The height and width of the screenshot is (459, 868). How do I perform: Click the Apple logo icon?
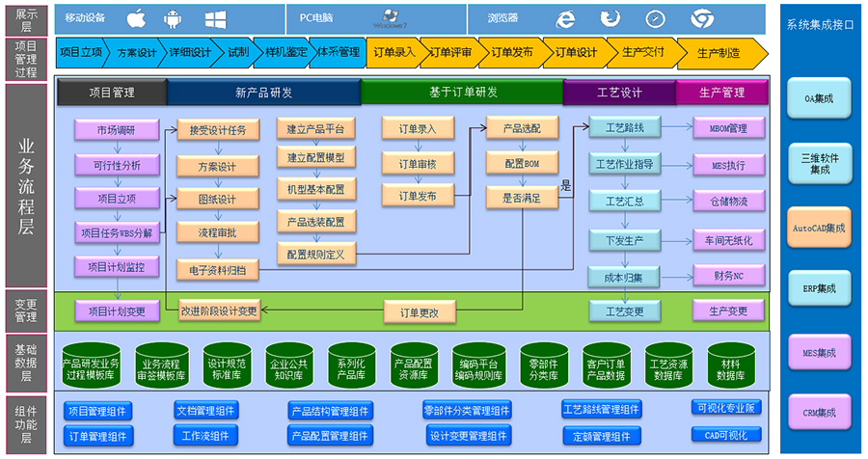click(137, 18)
